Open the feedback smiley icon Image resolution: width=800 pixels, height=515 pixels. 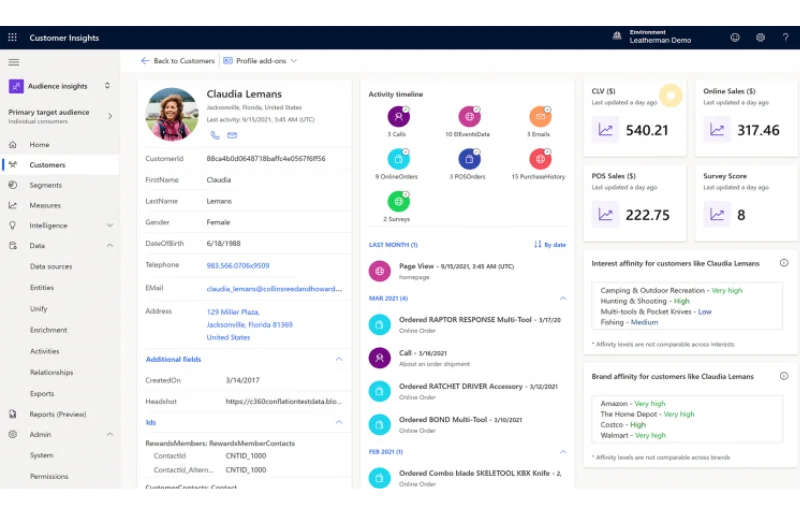pos(735,37)
